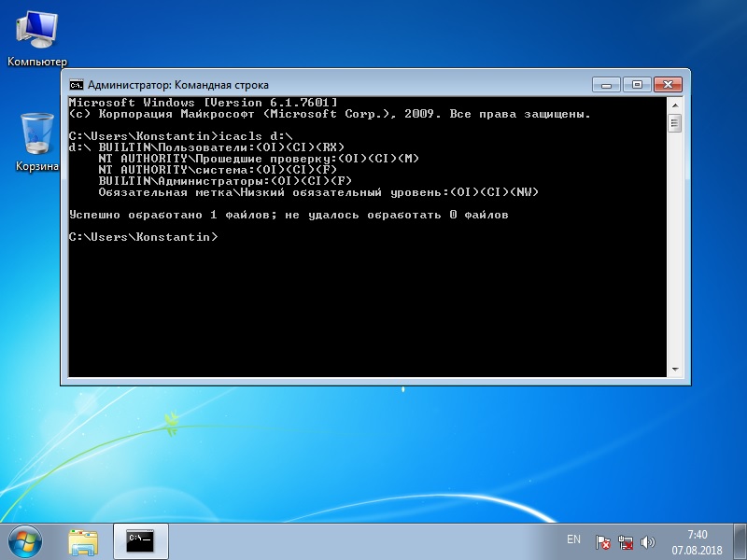Click the Компьютер desktop icon

(x=36, y=37)
